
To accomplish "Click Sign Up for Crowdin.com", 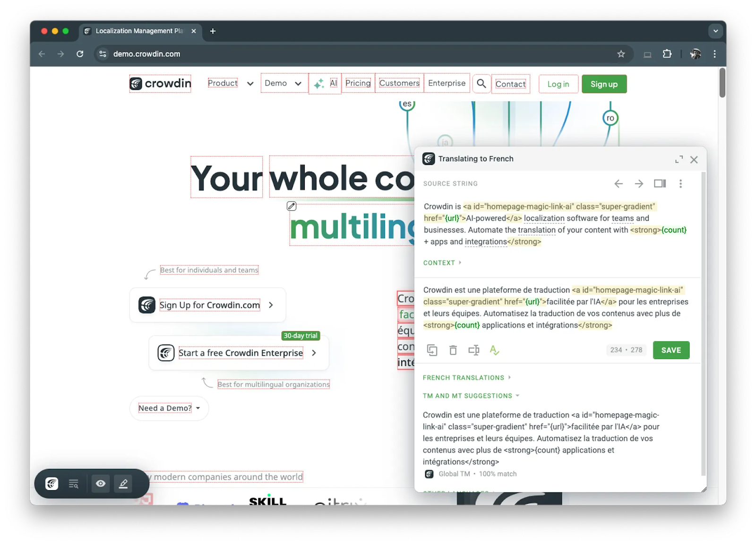I will 209,305.
